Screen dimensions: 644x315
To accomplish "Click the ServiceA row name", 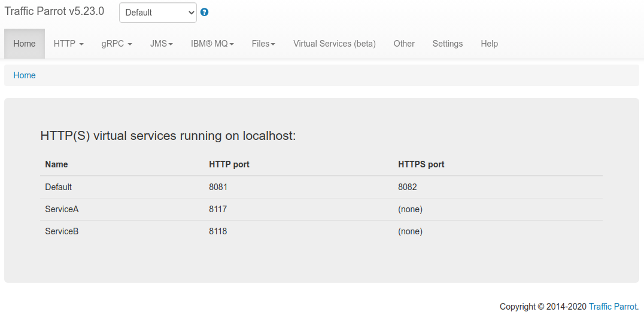I will (x=62, y=209).
